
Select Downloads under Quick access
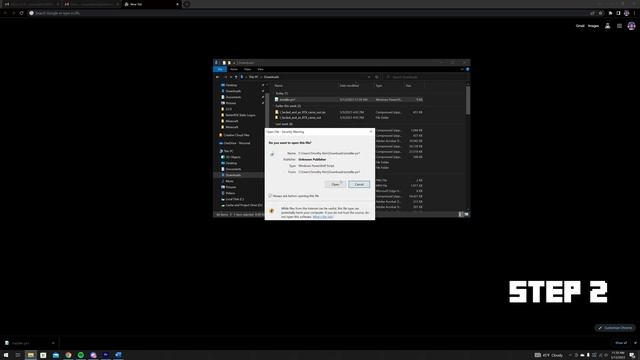(233, 91)
